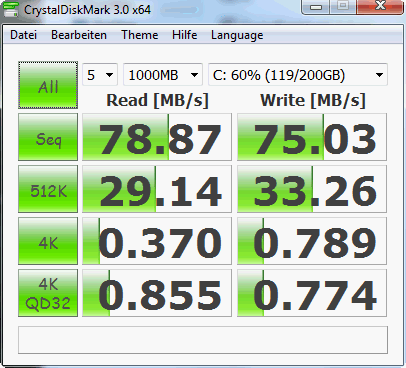Click the Seq read result 78.87
The width and height of the screenshot is (406, 368).
pyautogui.click(x=157, y=137)
